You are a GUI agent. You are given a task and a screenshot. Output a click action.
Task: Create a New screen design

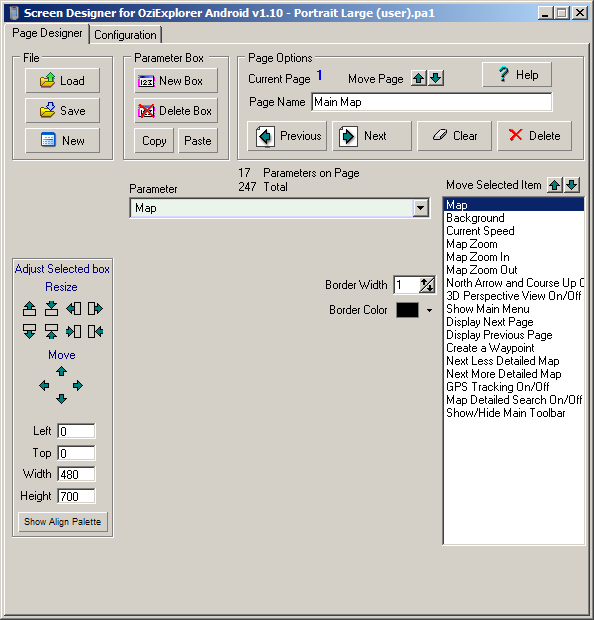pyautogui.click(x=62, y=140)
